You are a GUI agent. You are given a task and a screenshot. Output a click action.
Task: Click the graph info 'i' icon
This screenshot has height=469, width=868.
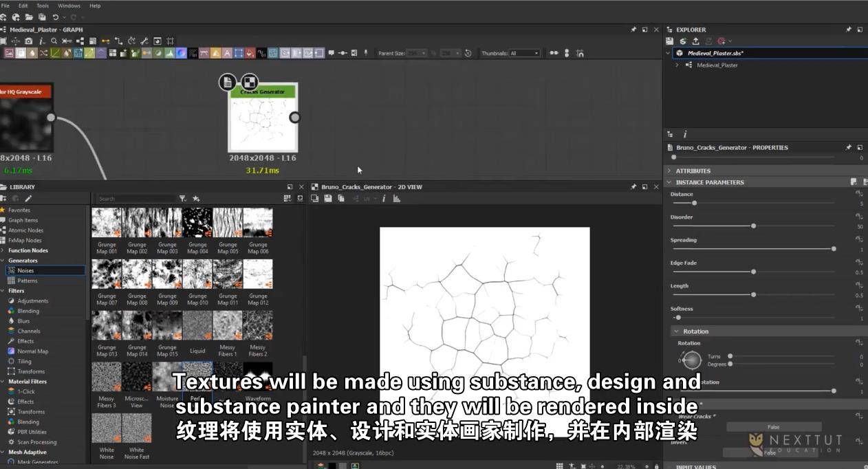tap(41, 41)
